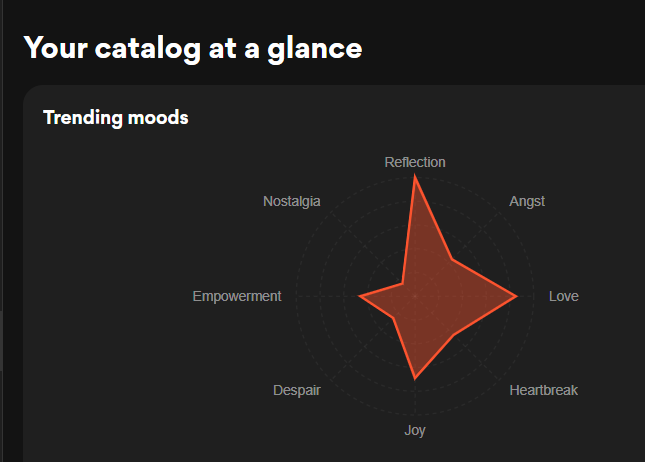
Task: Click the Joy data point vertex
Action: (x=415, y=378)
